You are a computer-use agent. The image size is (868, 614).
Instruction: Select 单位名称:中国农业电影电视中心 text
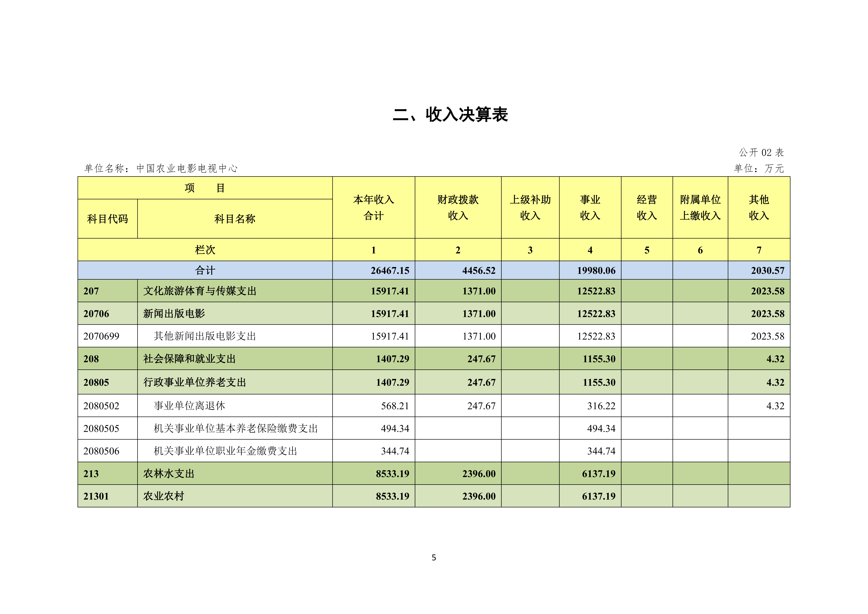coord(161,168)
